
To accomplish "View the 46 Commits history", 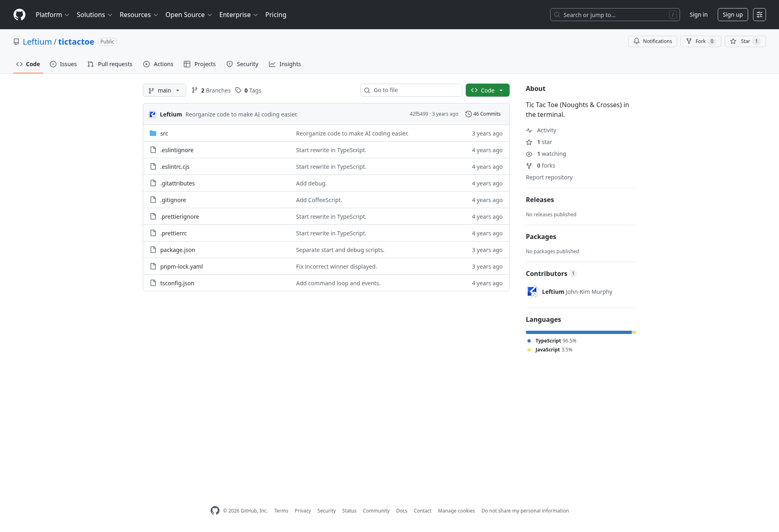I will coord(483,114).
